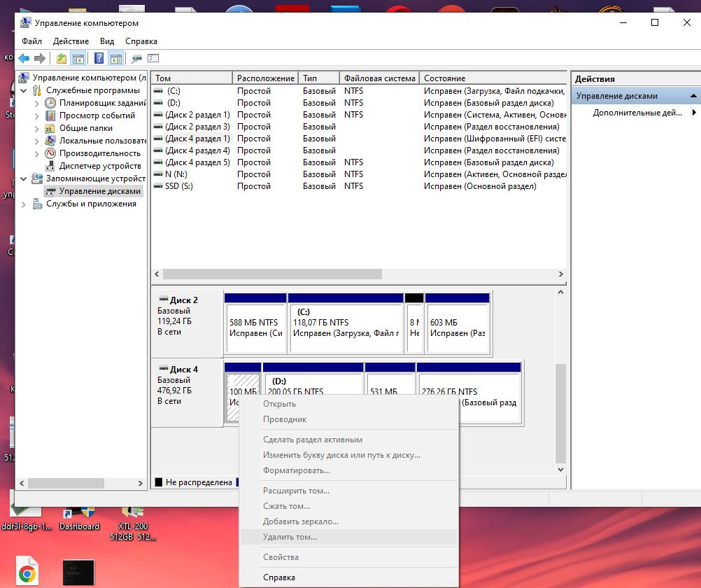This screenshot has height=588, width=701.
Task: Expand the 'Общие папки' node
Action: (x=36, y=128)
